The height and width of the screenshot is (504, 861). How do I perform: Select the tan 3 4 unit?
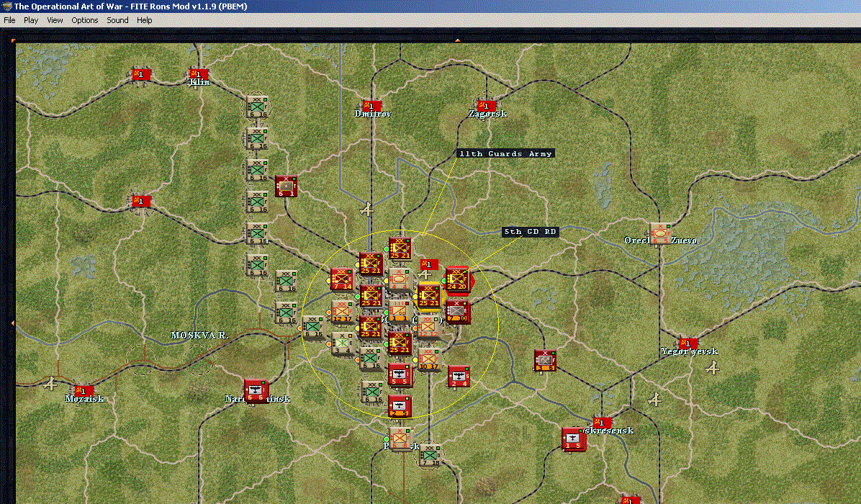pos(341,343)
